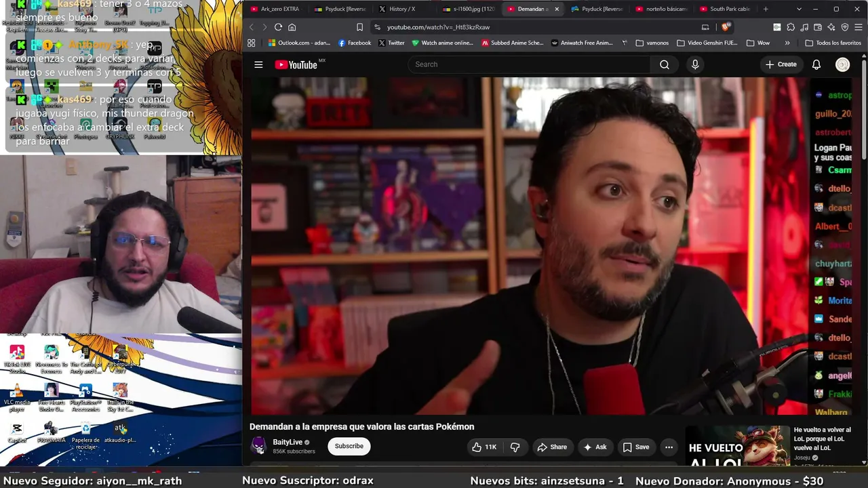Switch to the South Park cable tab
This screenshot has height=488, width=868.
(x=724, y=9)
